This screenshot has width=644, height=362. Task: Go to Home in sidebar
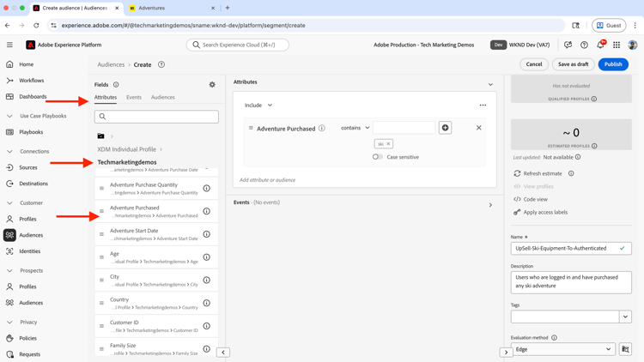(x=27, y=64)
